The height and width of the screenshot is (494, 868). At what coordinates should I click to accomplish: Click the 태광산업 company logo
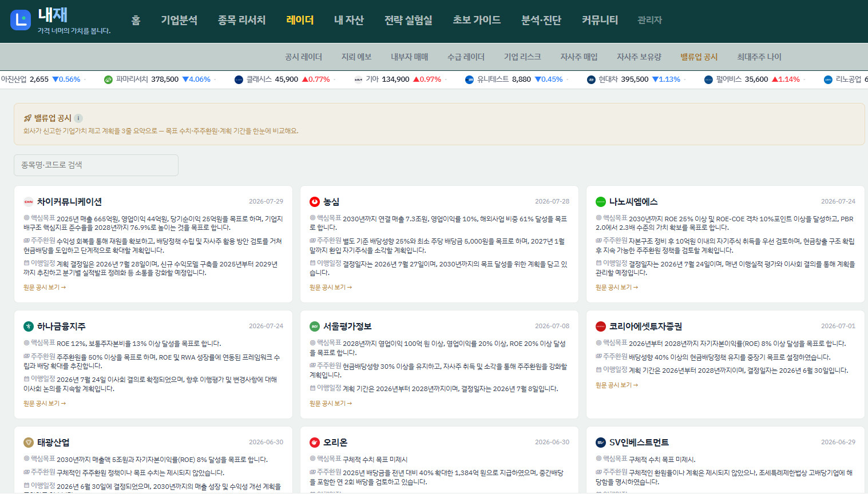click(x=29, y=443)
